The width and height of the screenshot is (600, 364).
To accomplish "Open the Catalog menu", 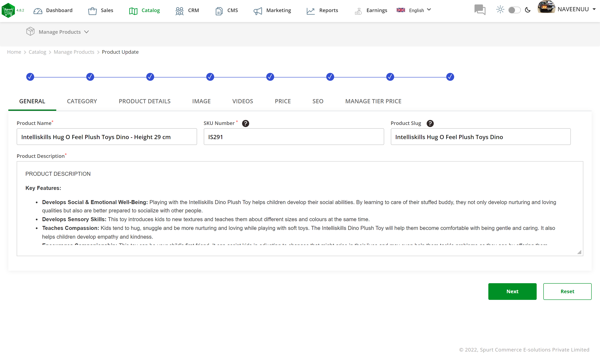I will click(150, 10).
